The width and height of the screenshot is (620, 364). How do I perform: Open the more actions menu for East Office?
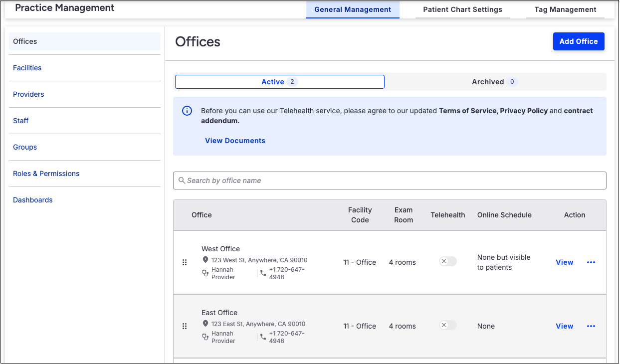click(x=591, y=326)
